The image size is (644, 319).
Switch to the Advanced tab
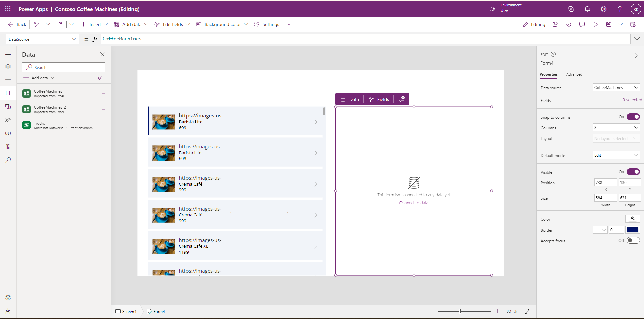(574, 74)
